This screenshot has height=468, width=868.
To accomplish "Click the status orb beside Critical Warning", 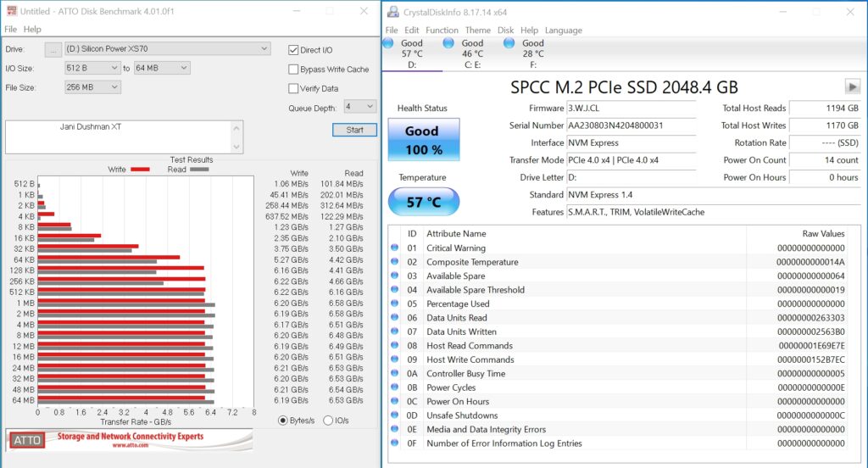I will coord(395,248).
